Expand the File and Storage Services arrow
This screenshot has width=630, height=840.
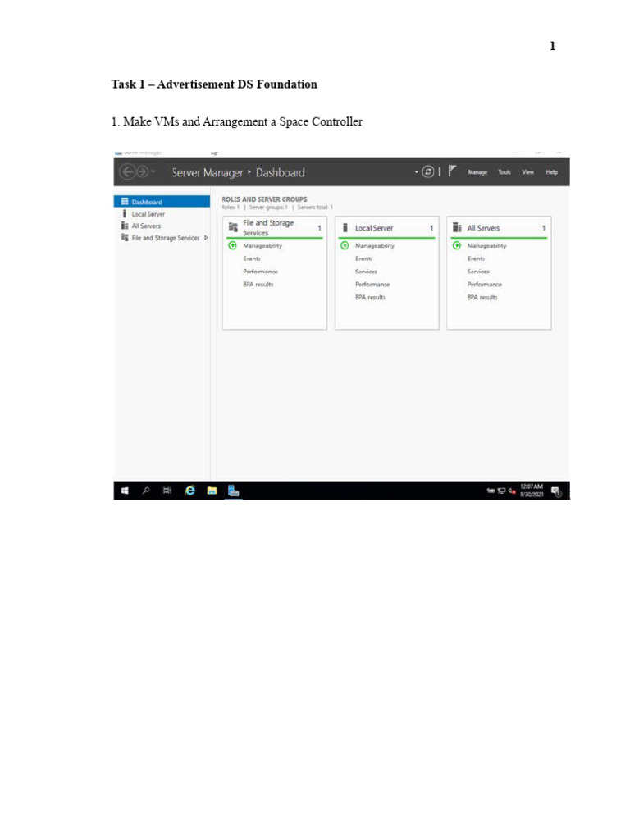coord(205,238)
